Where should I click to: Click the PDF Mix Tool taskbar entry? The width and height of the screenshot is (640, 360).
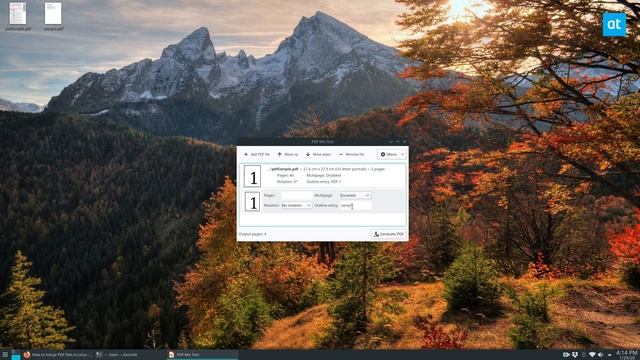[202, 355]
